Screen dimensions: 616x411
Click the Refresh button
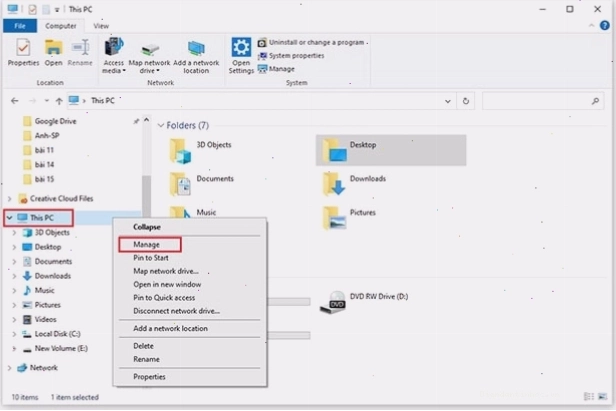pyautogui.click(x=466, y=101)
